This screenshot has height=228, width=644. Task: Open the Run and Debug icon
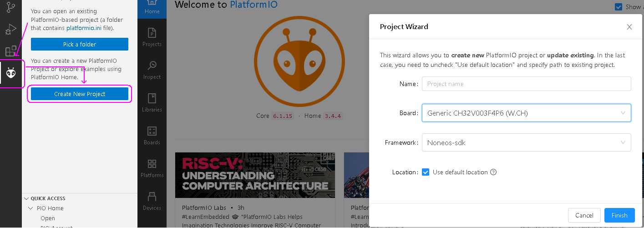[10, 29]
